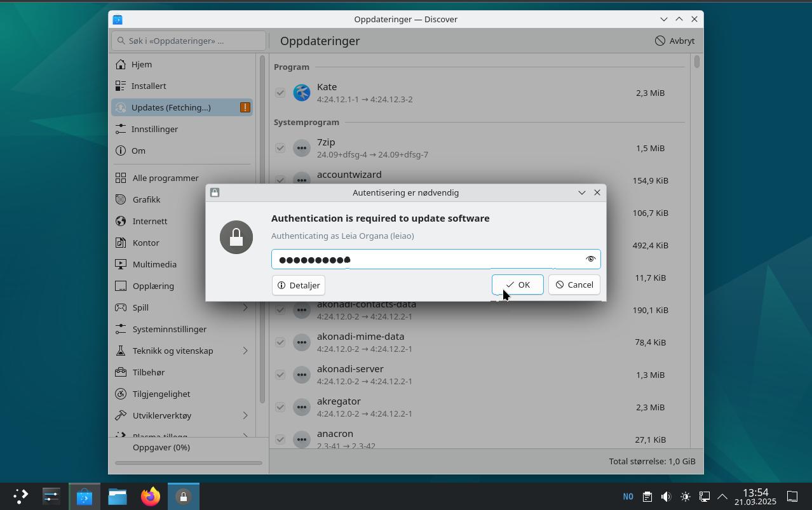Open Firefox from the taskbar
The width and height of the screenshot is (812, 510).
point(151,497)
